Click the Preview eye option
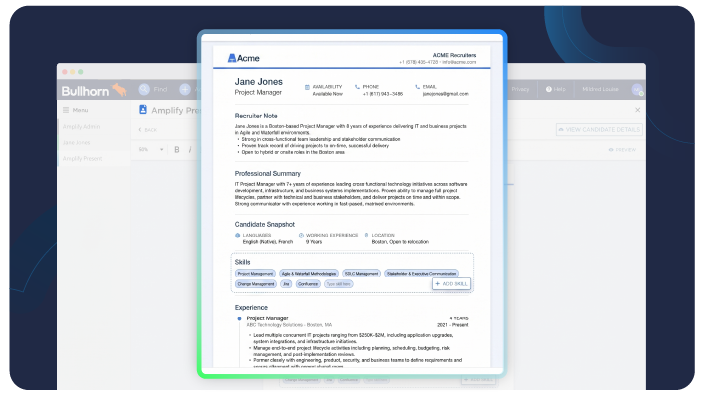The image size is (705, 396). [622, 150]
